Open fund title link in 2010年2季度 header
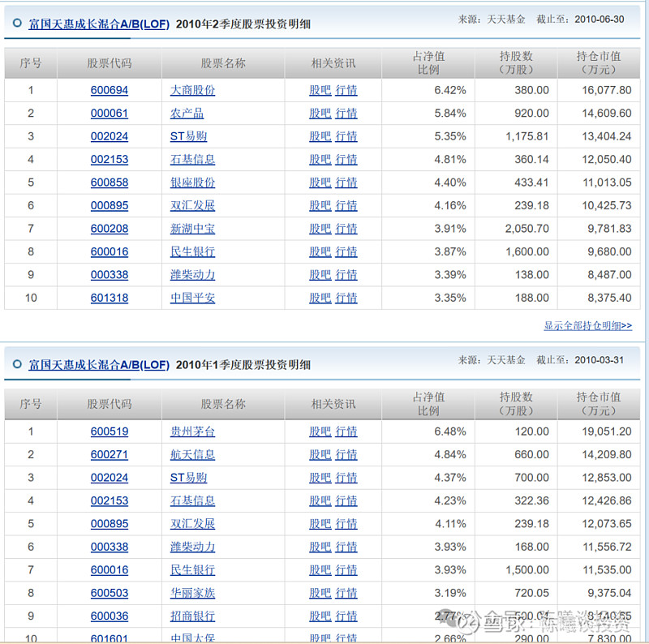This screenshot has width=649, height=644. click(x=99, y=24)
